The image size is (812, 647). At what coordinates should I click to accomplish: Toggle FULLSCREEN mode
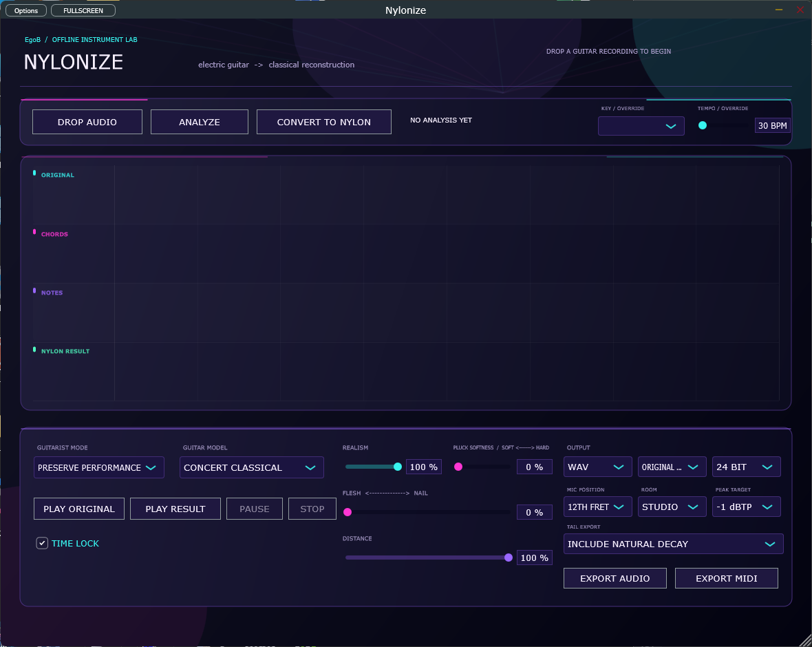click(83, 10)
